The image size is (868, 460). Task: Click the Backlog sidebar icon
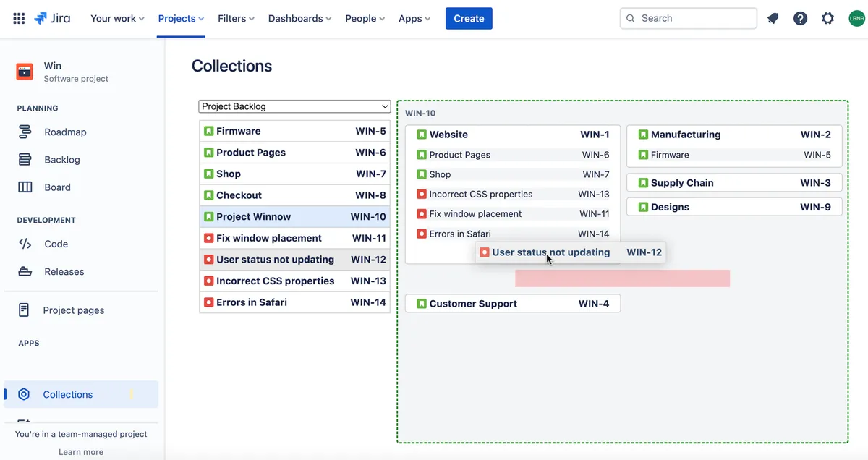(25, 159)
